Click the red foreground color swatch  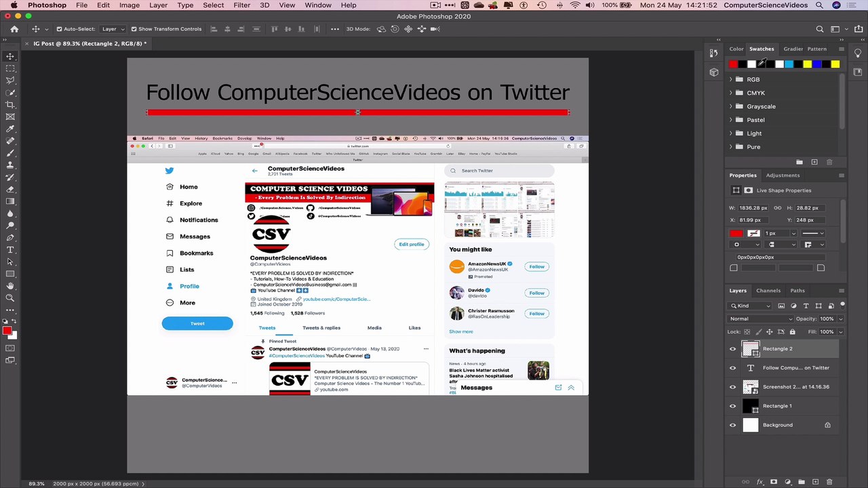(7, 331)
